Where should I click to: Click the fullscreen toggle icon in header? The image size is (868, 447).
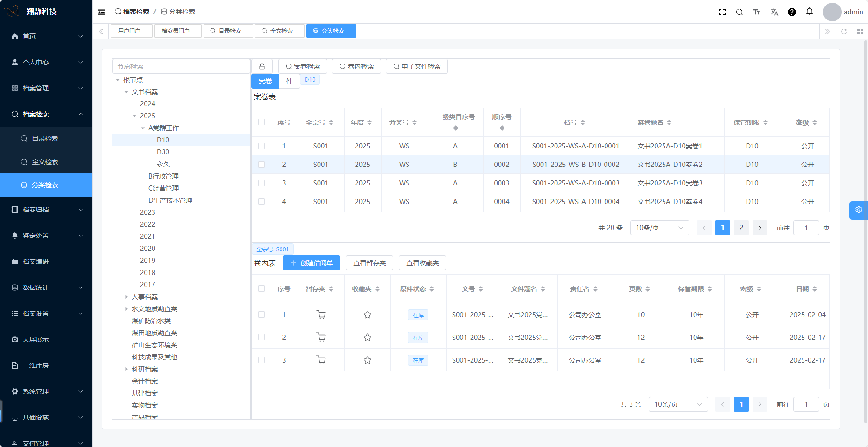[722, 12]
